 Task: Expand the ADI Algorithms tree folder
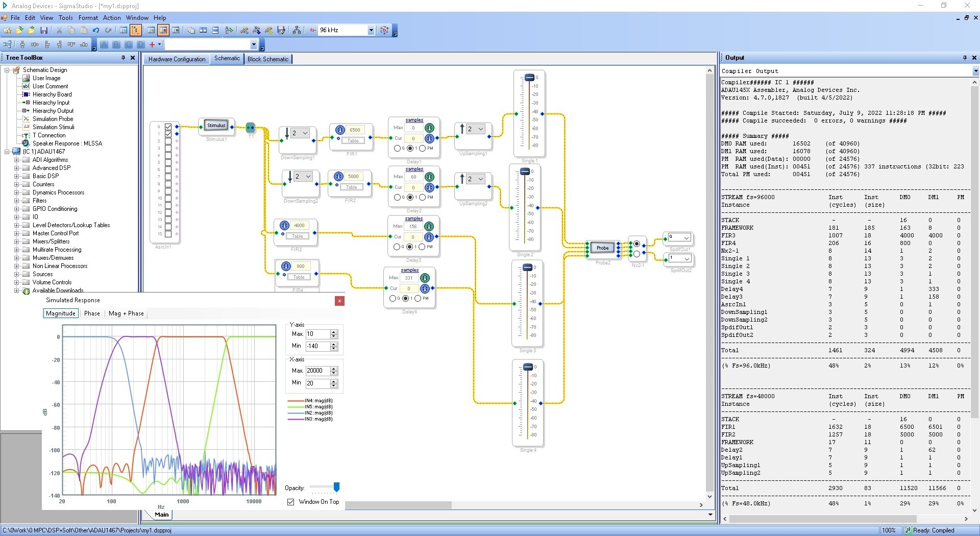tap(16, 160)
